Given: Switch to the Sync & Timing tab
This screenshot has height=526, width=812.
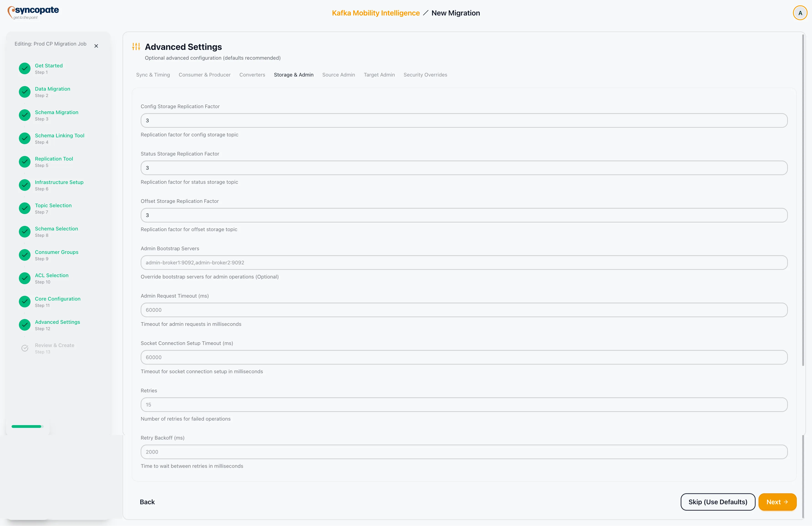Looking at the screenshot, I should 153,74.
